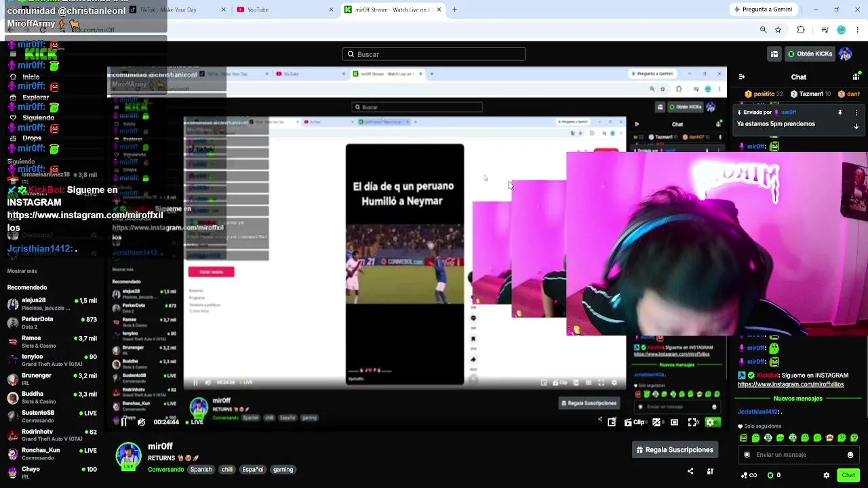Open chat settings gear

click(x=826, y=475)
